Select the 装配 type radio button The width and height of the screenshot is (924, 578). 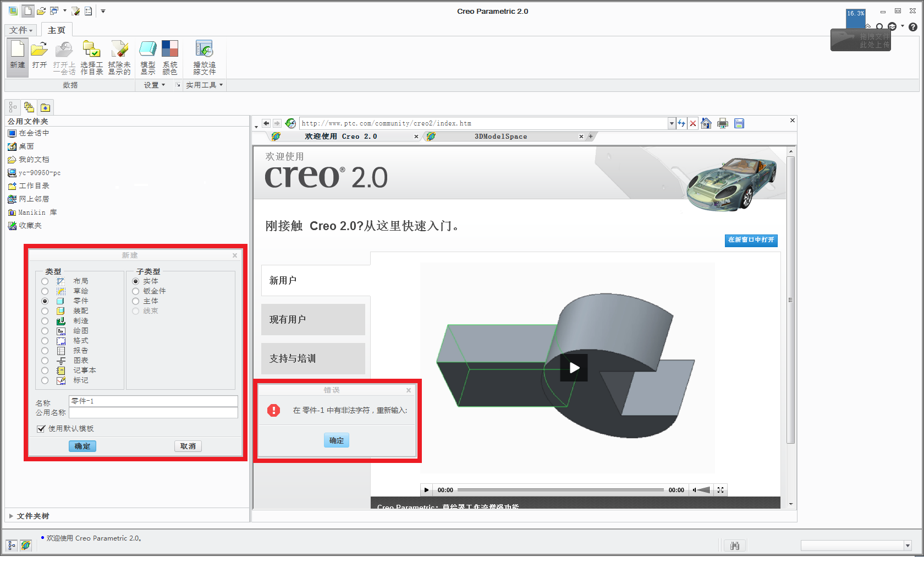click(45, 311)
